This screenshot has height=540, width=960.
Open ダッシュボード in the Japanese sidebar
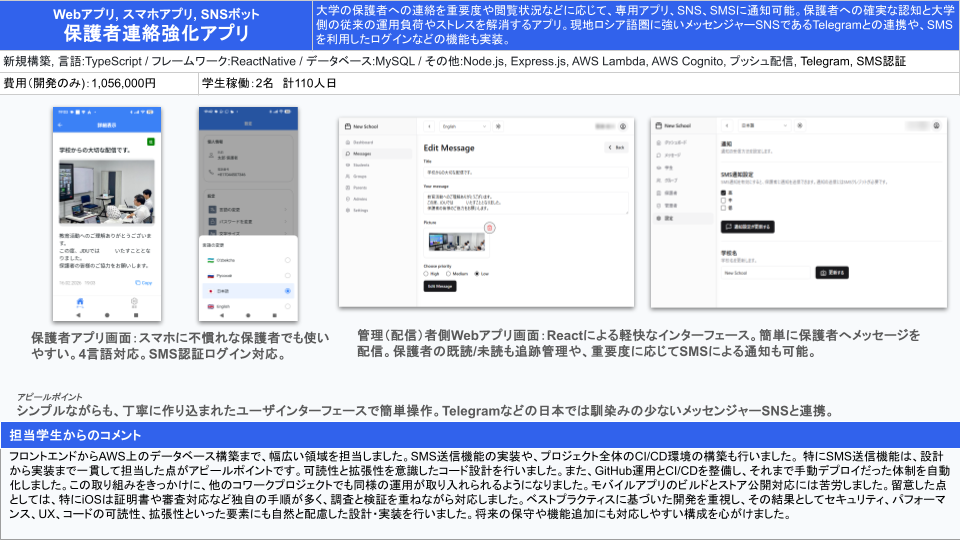click(x=672, y=142)
